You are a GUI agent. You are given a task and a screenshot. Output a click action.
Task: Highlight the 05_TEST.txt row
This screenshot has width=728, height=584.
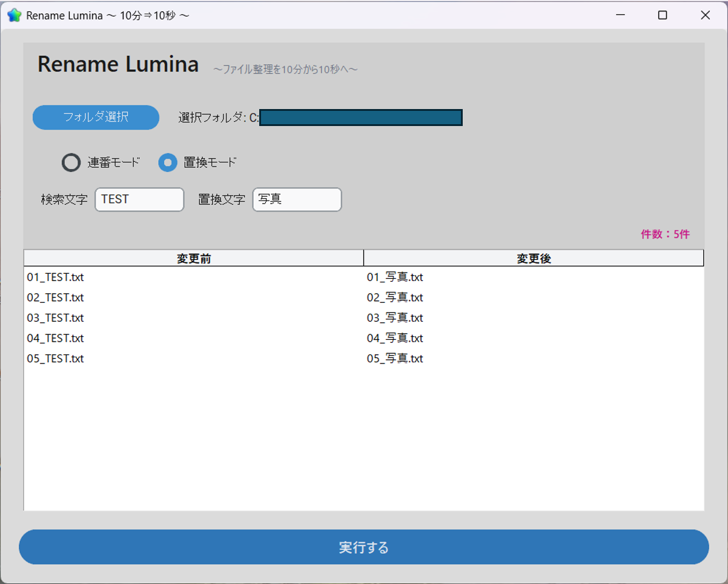(56, 359)
